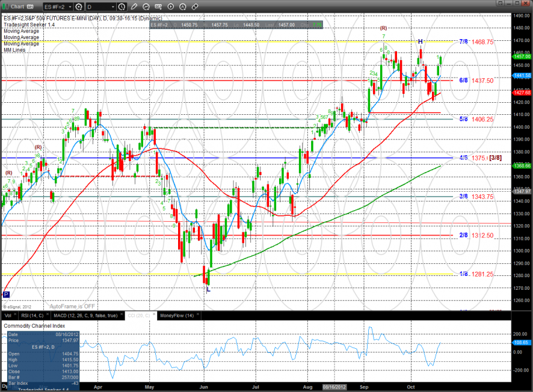Click the link chain icon in toolbar
Viewport: 533px width, 392px height.
coord(196,7)
